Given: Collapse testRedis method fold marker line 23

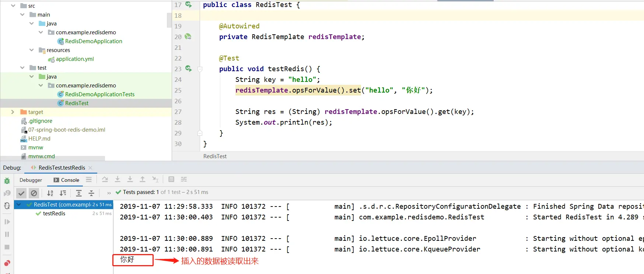Looking at the screenshot, I should coord(200,69).
